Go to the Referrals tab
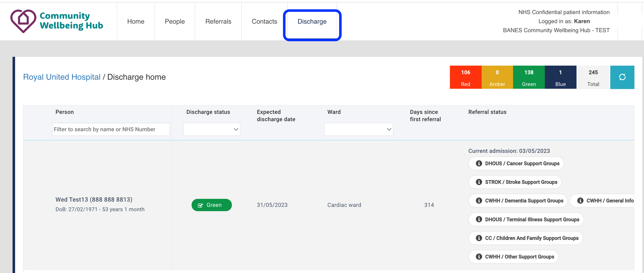 [x=218, y=22]
